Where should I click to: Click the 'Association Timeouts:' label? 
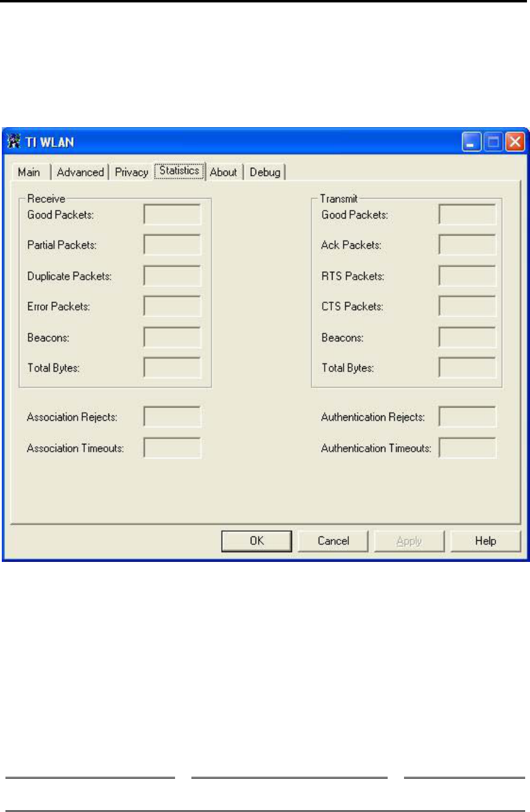pos(75,449)
